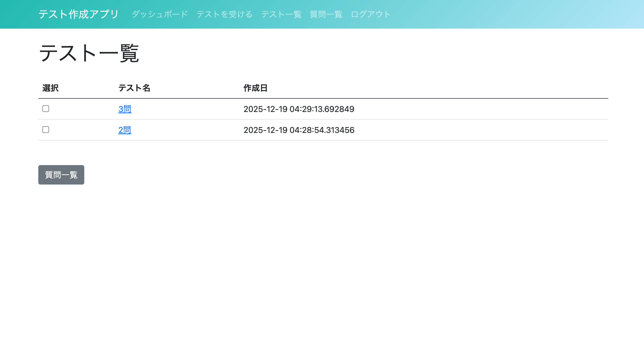Open the 2問 test details
Screen dimensions: 644x343
point(125,130)
